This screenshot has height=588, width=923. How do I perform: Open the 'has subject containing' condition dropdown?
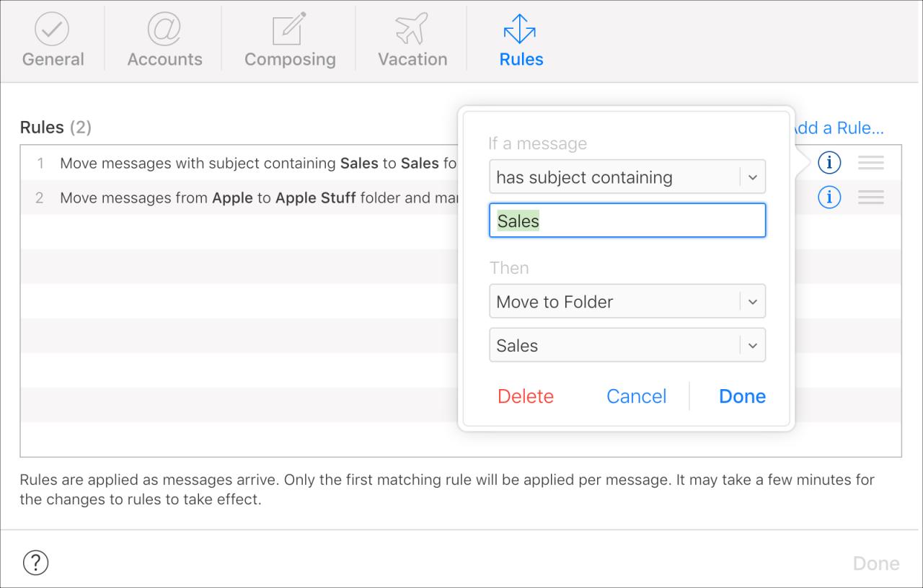(x=627, y=177)
